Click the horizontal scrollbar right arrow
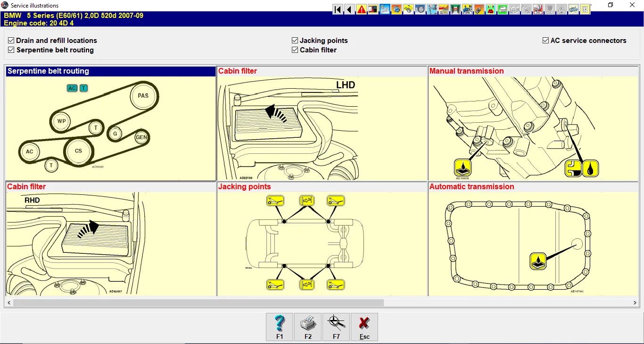Viewport: 644px width, 344px height. click(x=636, y=302)
